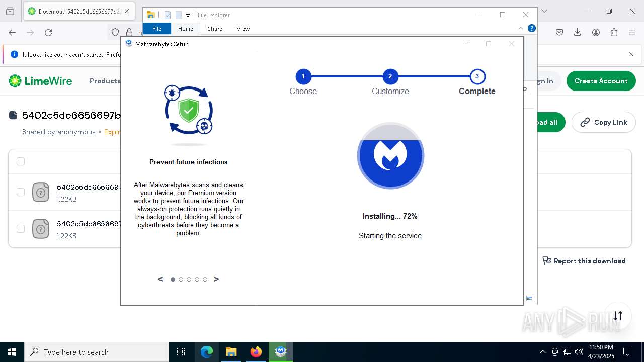Open the volume control in system tray
Image resolution: width=644 pixels, height=362 pixels.
[x=579, y=352]
